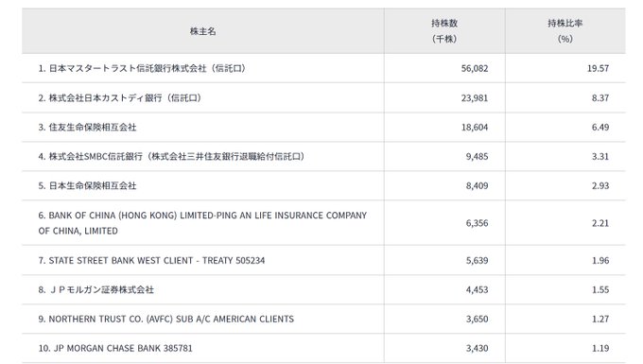Viewport: 643px width, 364px height.
Task: Click the JP MORGAN CHASE BANK 385781 entry
Action: (115, 348)
